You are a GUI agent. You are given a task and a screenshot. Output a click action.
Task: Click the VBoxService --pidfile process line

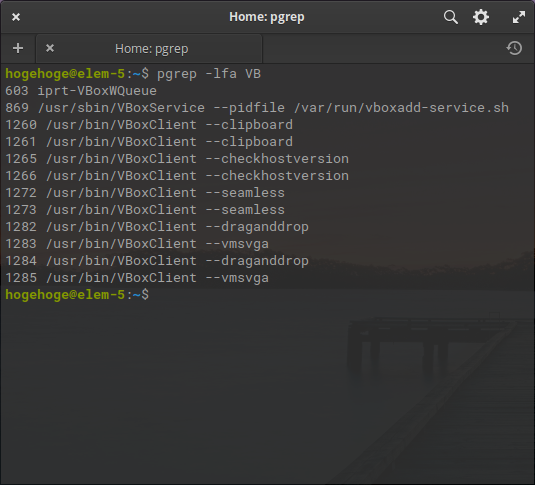click(x=257, y=108)
